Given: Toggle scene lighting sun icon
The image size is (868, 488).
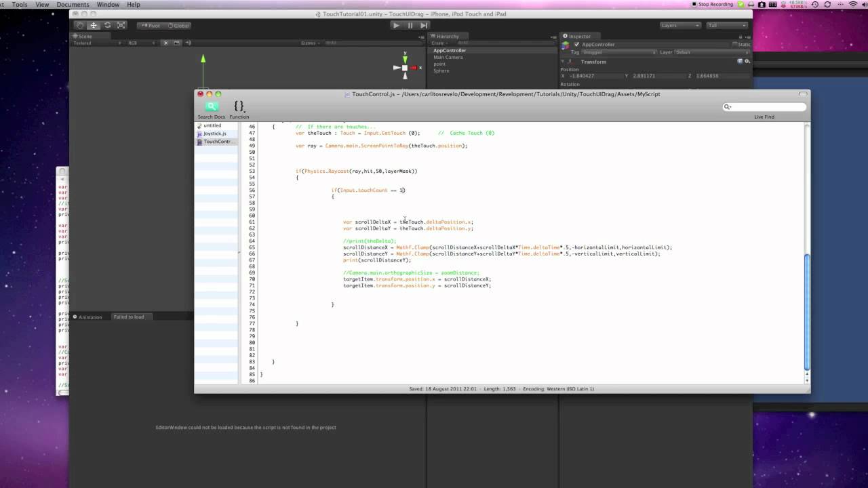Looking at the screenshot, I should [165, 43].
